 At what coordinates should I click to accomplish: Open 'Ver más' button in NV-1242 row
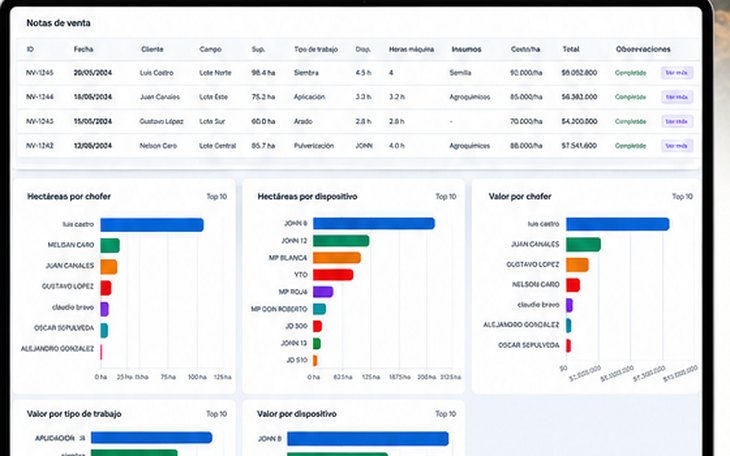(x=677, y=145)
